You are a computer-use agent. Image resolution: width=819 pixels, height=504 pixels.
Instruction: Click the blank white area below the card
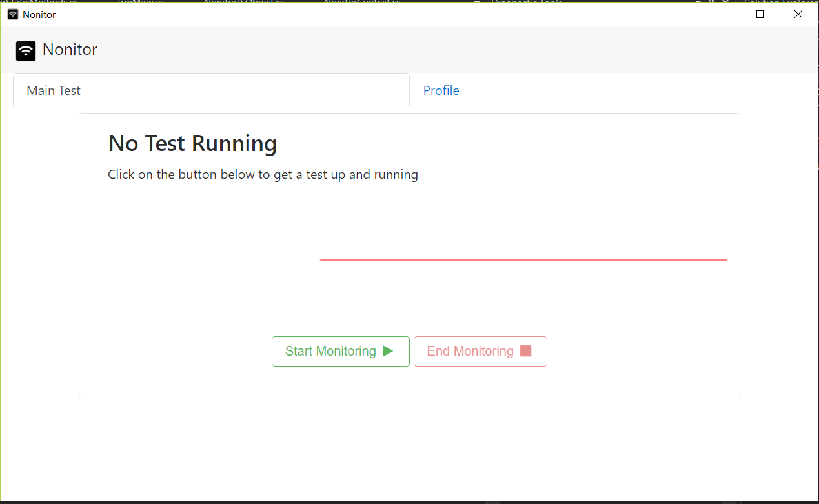pyautogui.click(x=409, y=445)
